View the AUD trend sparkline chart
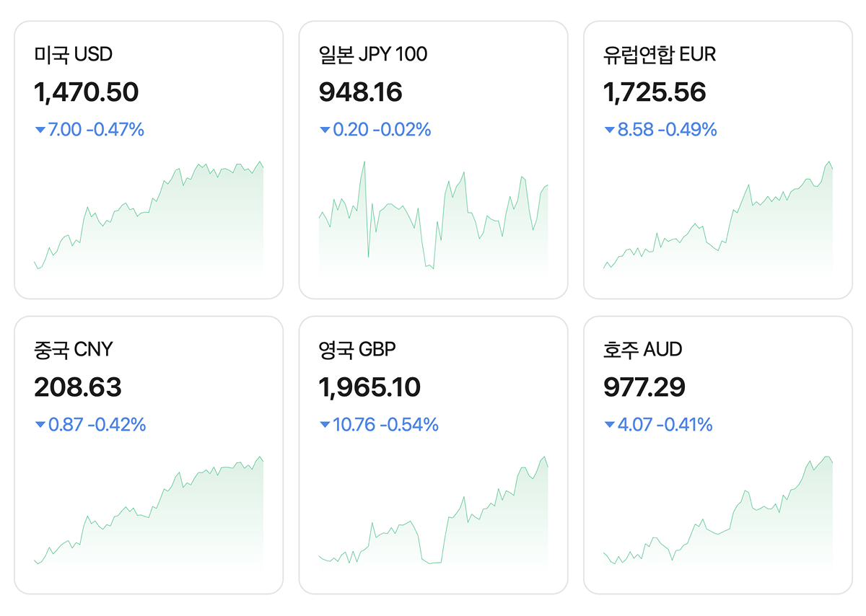This screenshot has width=866, height=616. pos(718,512)
